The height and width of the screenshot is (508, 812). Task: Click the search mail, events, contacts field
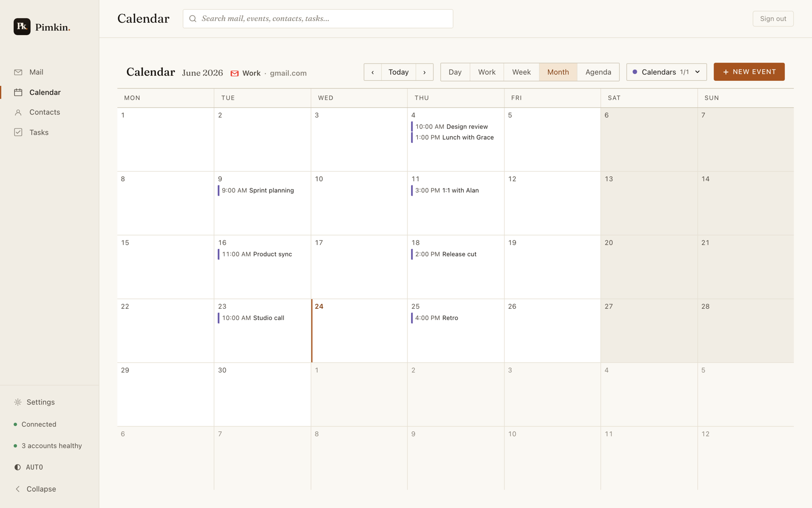click(318, 19)
